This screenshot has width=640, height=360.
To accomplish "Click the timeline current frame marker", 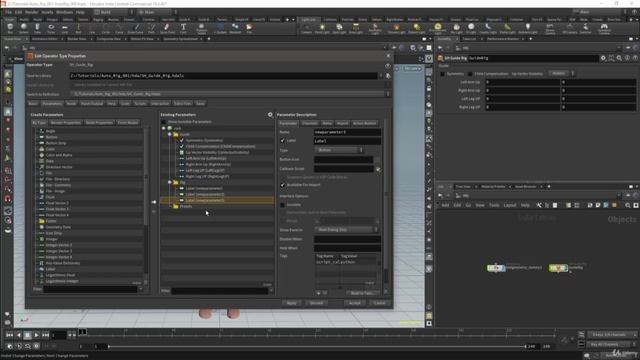I will click(x=82, y=332).
